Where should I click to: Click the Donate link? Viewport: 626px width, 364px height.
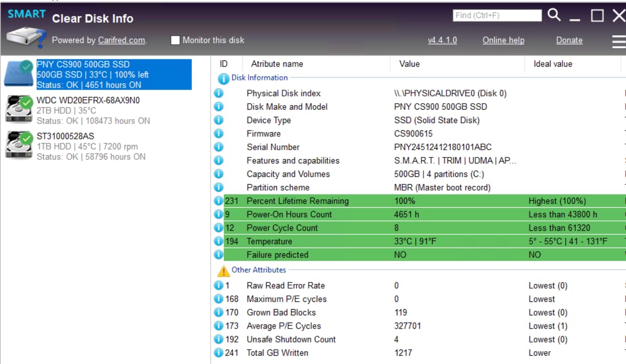tap(569, 40)
